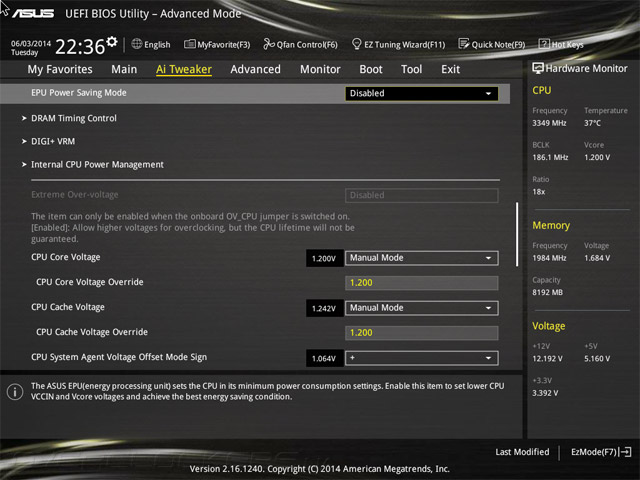The width and height of the screenshot is (640, 480).
Task: Click the Hardware Monitor display icon
Action: point(538,68)
